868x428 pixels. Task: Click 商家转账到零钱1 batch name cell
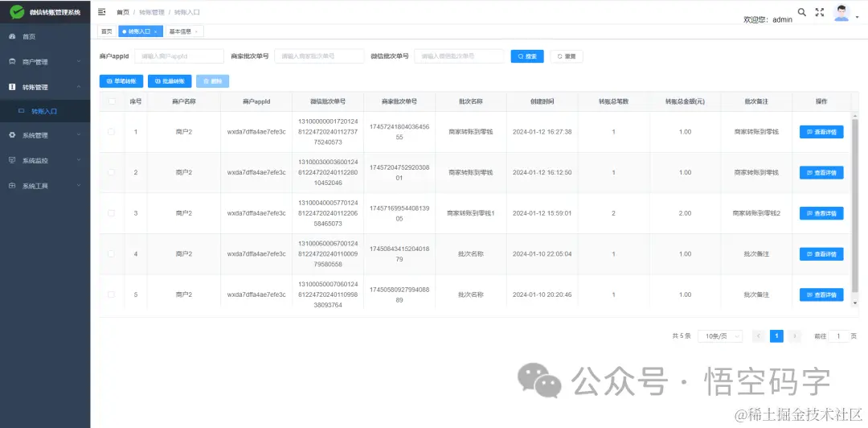470,213
